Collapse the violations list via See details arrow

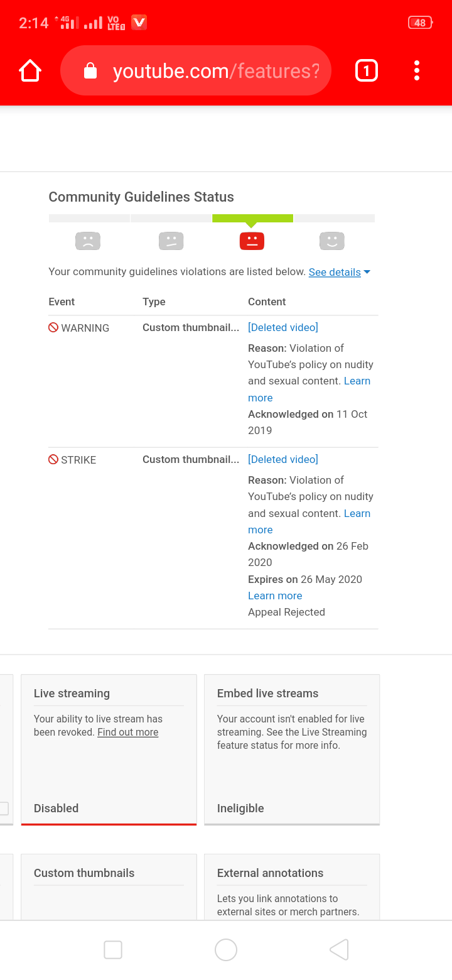click(367, 273)
